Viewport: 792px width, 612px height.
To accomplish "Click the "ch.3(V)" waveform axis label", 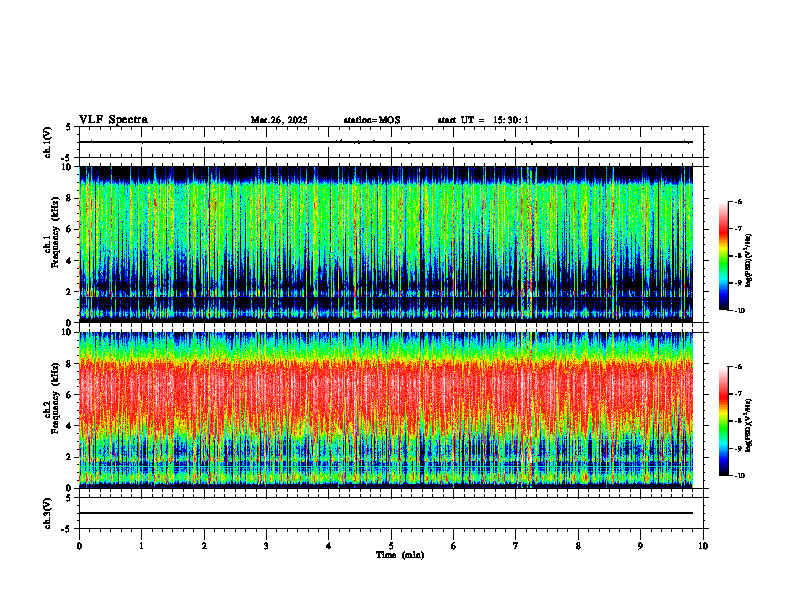I will click(48, 514).
